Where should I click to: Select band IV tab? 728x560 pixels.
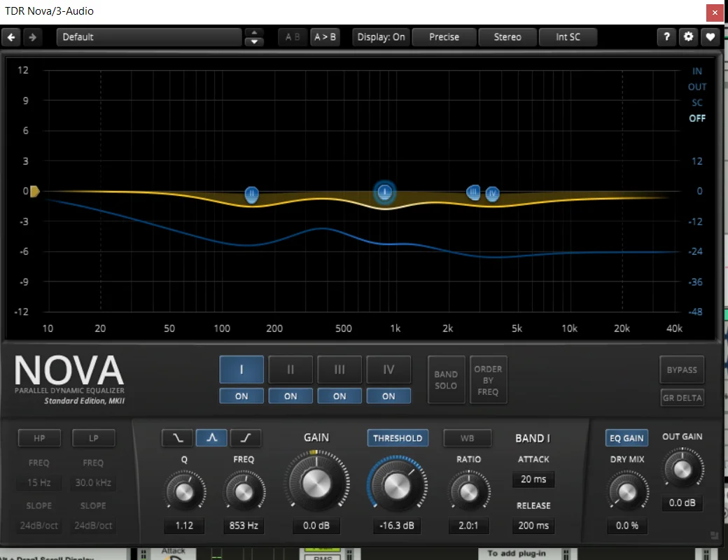388,370
